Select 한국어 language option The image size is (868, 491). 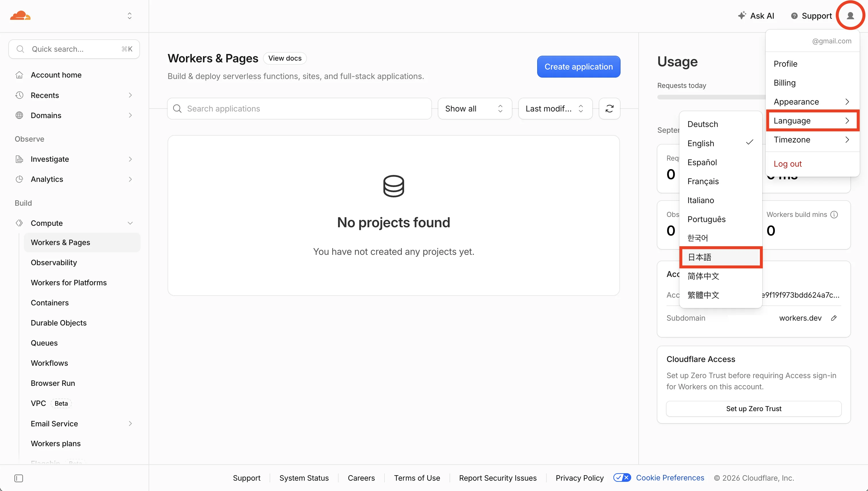(721, 238)
